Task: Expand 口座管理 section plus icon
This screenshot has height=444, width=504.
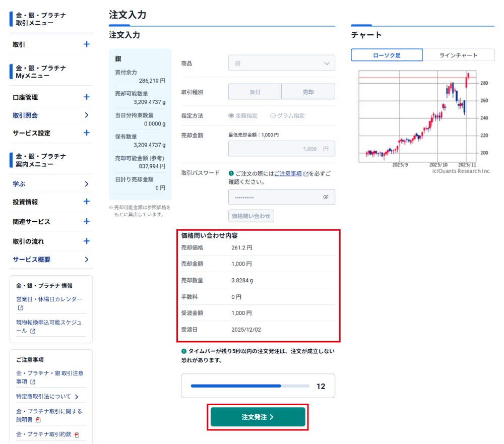Action: [86, 97]
